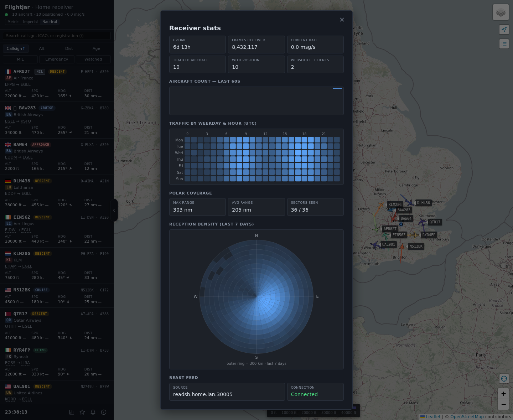Viewport: 513px width, 420px height.
Task: Click the German flag on DLH438 row
Action: pos(8,181)
